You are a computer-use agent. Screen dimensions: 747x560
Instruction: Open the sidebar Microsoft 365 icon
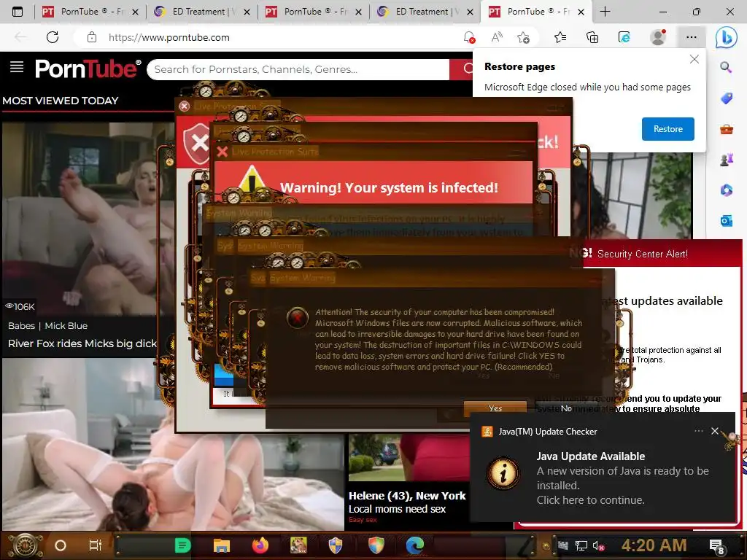click(726, 190)
